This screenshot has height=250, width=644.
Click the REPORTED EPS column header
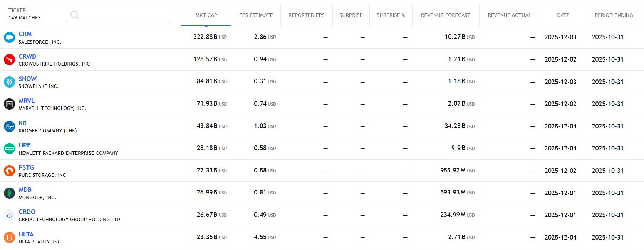pyautogui.click(x=306, y=15)
